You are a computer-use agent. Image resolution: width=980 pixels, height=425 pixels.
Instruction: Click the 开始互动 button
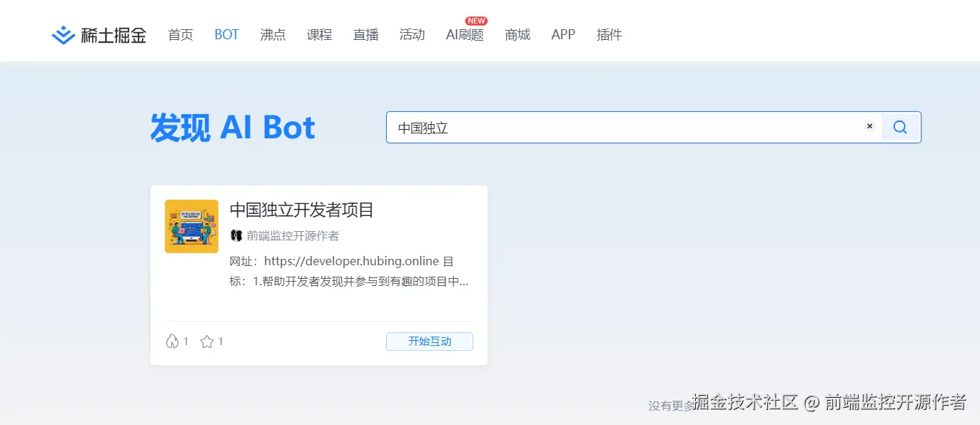pos(430,342)
